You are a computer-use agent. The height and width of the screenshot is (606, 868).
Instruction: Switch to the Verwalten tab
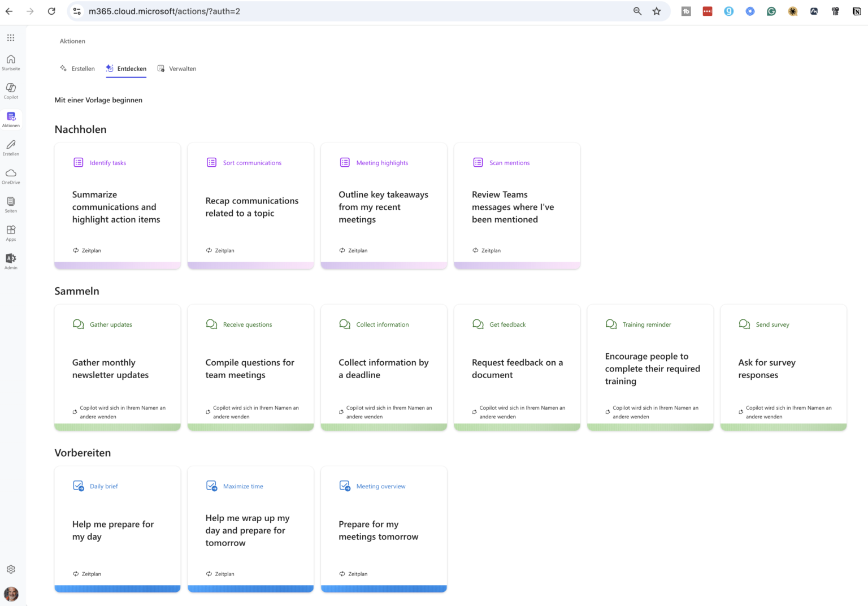[177, 68]
